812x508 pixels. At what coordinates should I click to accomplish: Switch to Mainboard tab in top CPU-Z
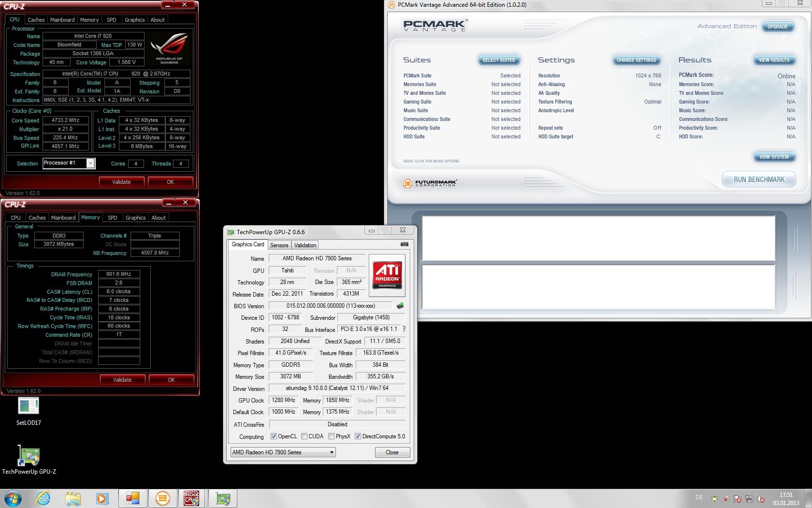(62, 20)
